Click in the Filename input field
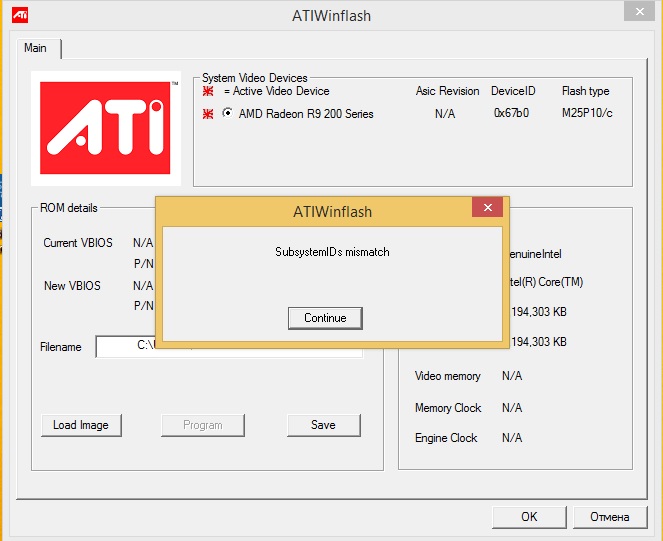The height and width of the screenshot is (541, 663). coord(229,346)
